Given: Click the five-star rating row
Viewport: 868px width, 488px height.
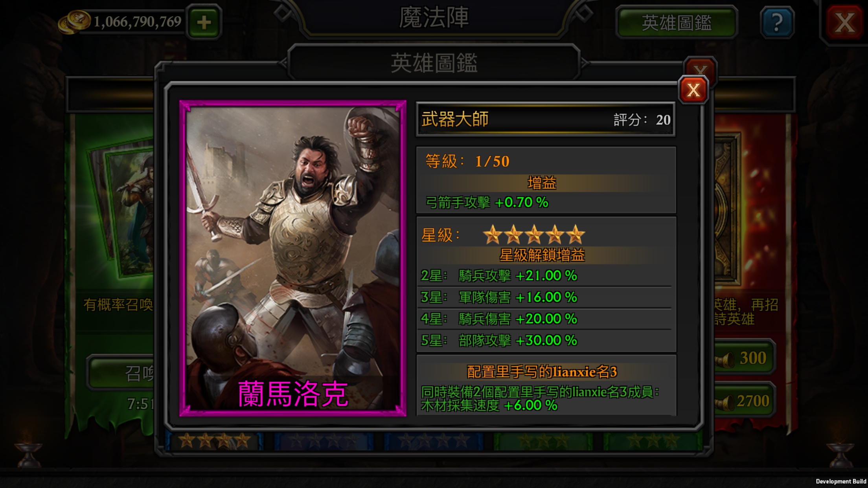Looking at the screenshot, I should (x=546, y=235).
